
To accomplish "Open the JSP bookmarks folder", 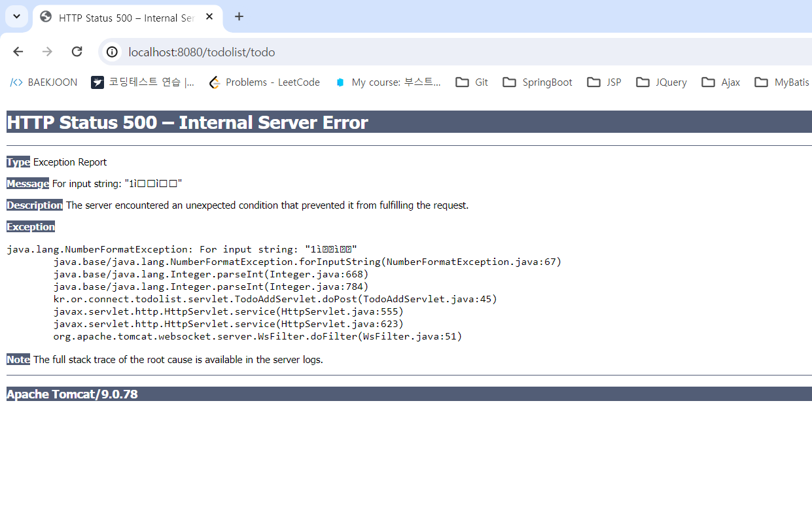I will (x=603, y=82).
